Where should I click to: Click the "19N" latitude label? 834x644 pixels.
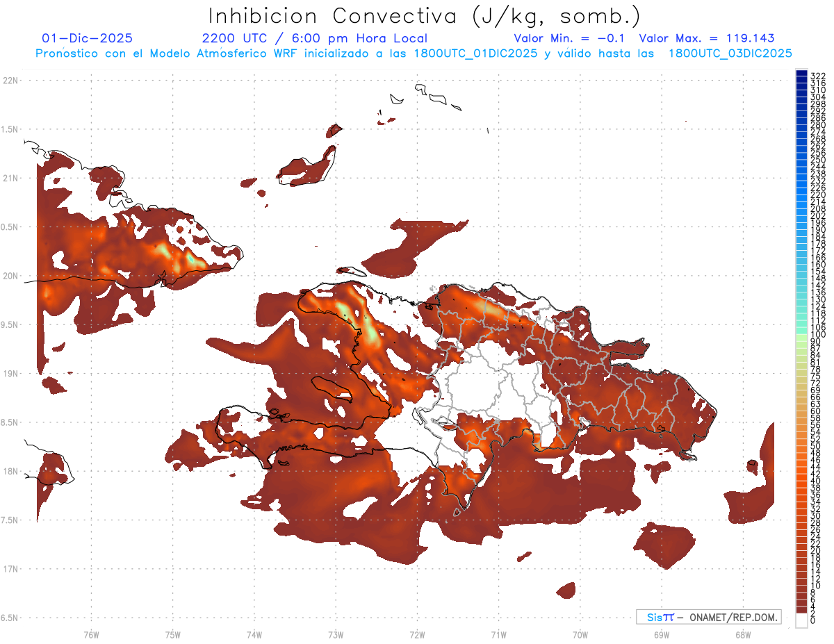(x=10, y=374)
